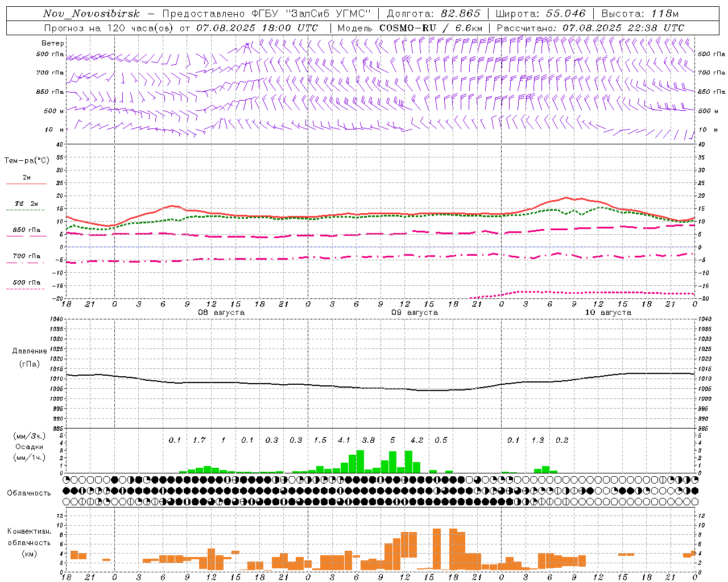Image resolution: width=728 pixels, height=582 pixels.
Task: Click the 3.8 precipitation value
Action: click(369, 440)
